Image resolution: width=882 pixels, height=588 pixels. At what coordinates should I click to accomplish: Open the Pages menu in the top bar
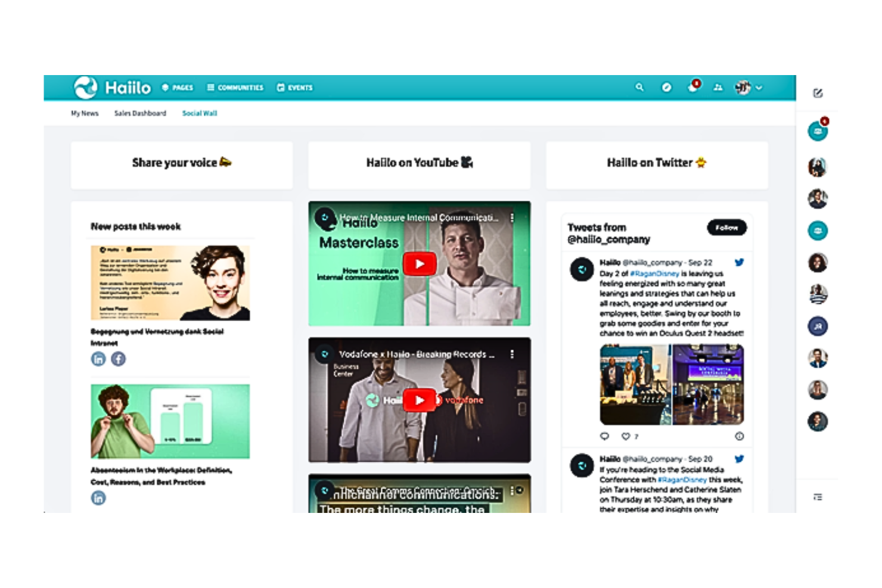[178, 88]
